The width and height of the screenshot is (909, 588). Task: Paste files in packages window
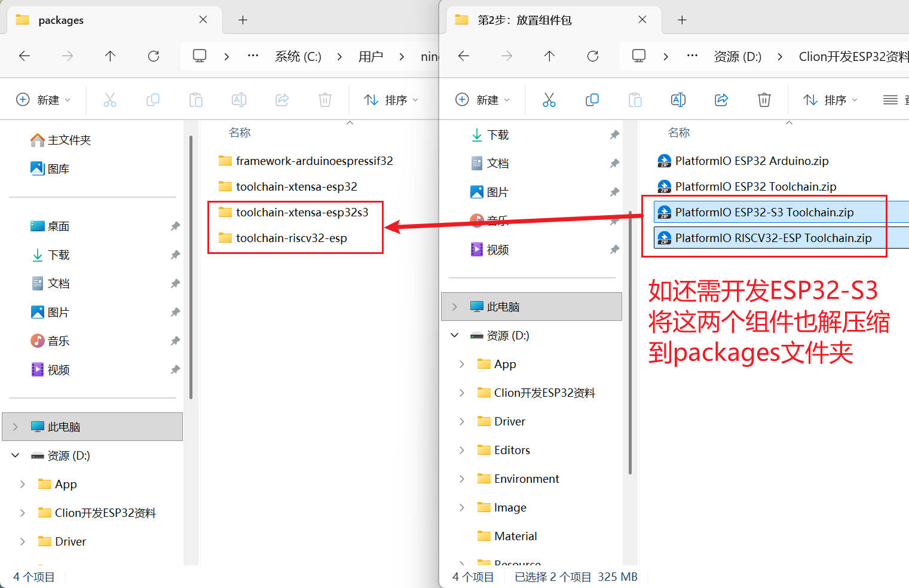(x=196, y=100)
